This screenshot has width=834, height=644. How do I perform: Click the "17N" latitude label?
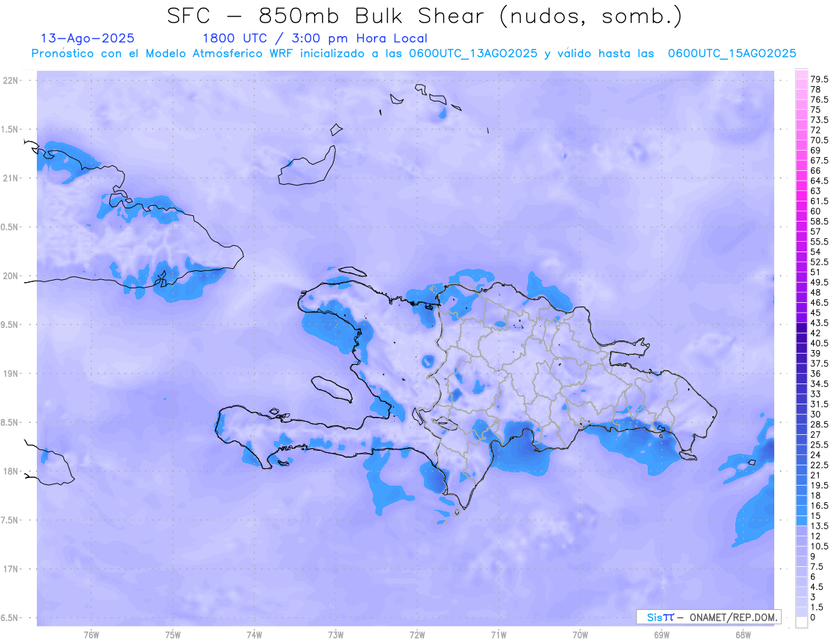(x=11, y=569)
